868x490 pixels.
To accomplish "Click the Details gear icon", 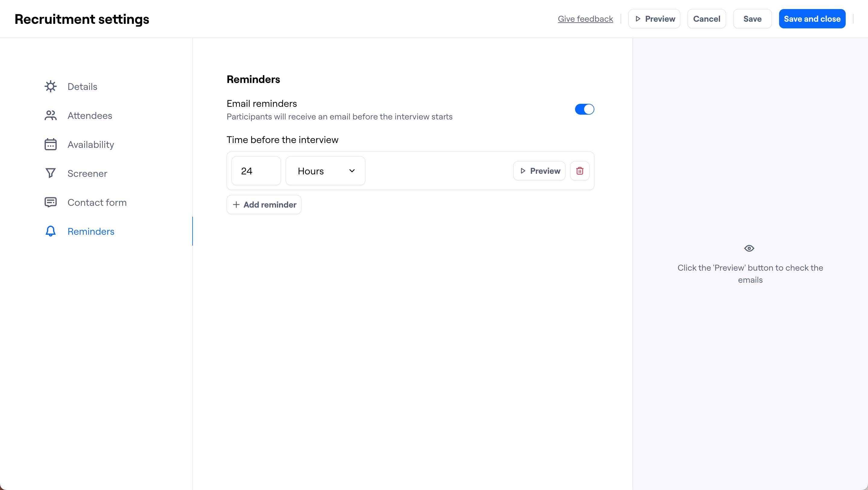I will (x=51, y=87).
